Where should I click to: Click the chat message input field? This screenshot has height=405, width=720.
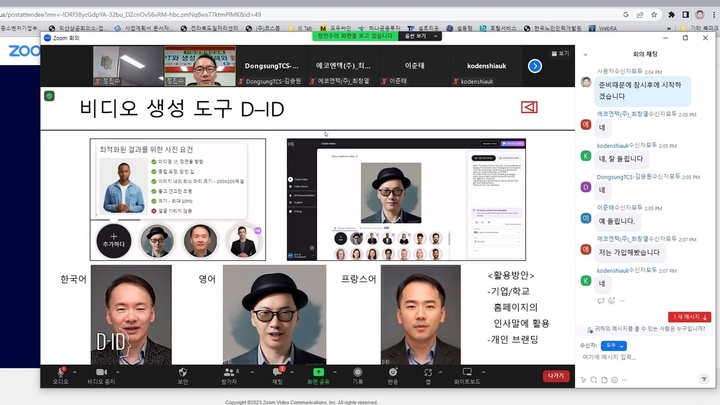click(643, 357)
